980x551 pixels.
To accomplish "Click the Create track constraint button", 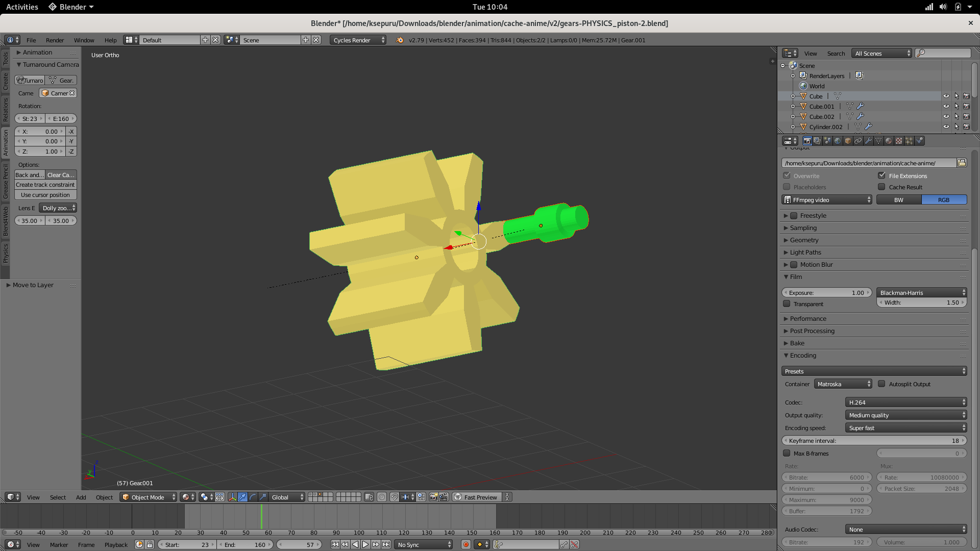I will [45, 185].
